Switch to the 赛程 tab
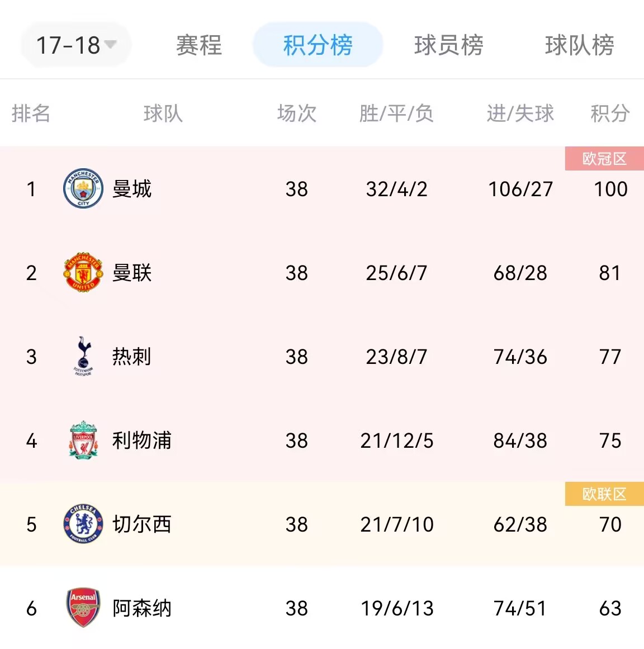The width and height of the screenshot is (644, 649). [199, 45]
